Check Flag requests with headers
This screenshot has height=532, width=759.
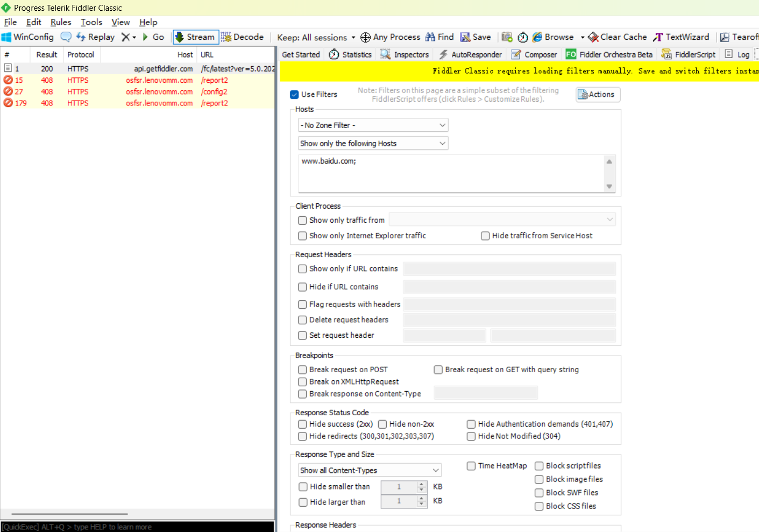coord(302,304)
